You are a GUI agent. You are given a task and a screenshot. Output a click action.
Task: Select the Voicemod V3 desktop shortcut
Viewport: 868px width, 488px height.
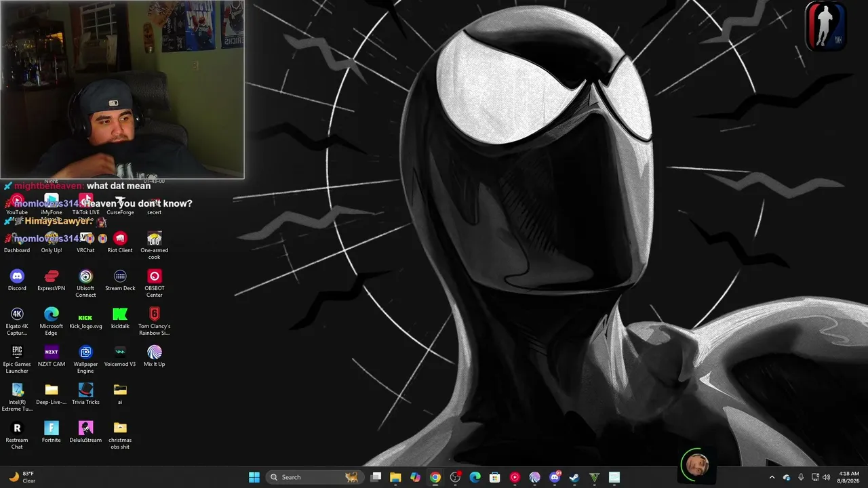[120, 356]
